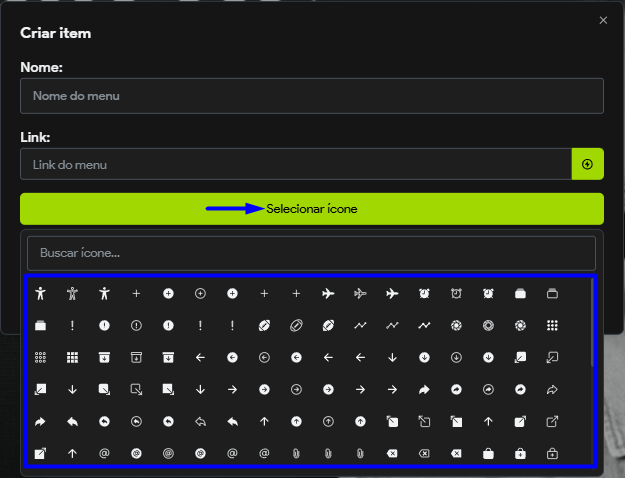Pick the outlined alarm clock icon
This screenshot has width=625, height=478.
pos(456,293)
